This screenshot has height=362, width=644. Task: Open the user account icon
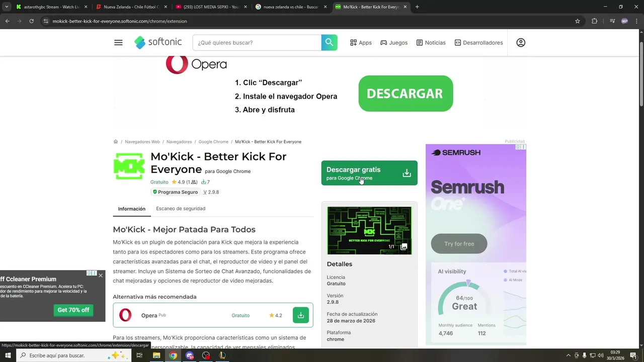521,43
